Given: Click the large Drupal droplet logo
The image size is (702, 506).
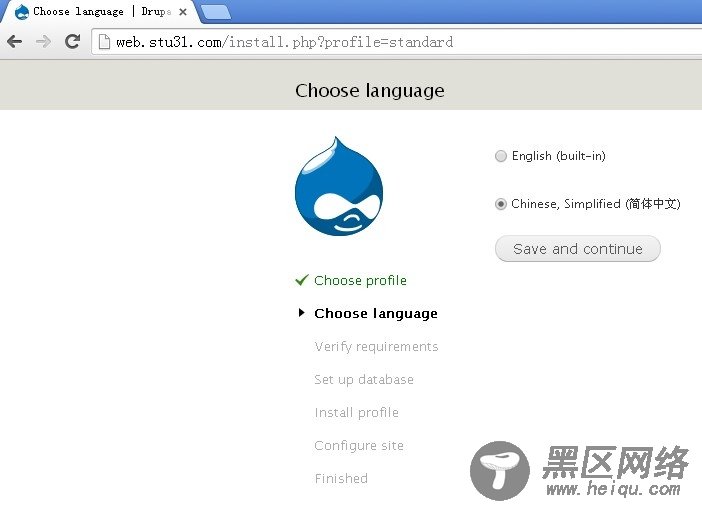Looking at the screenshot, I should [339, 187].
